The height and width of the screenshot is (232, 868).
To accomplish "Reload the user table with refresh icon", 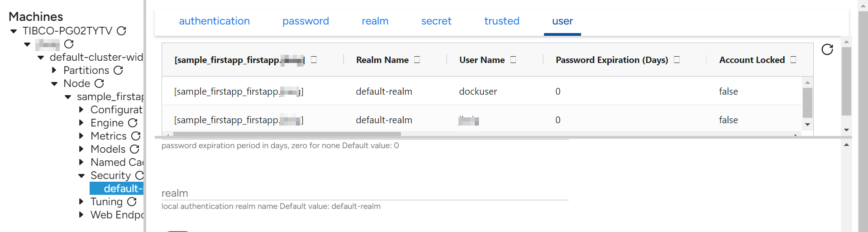I will coord(827,49).
